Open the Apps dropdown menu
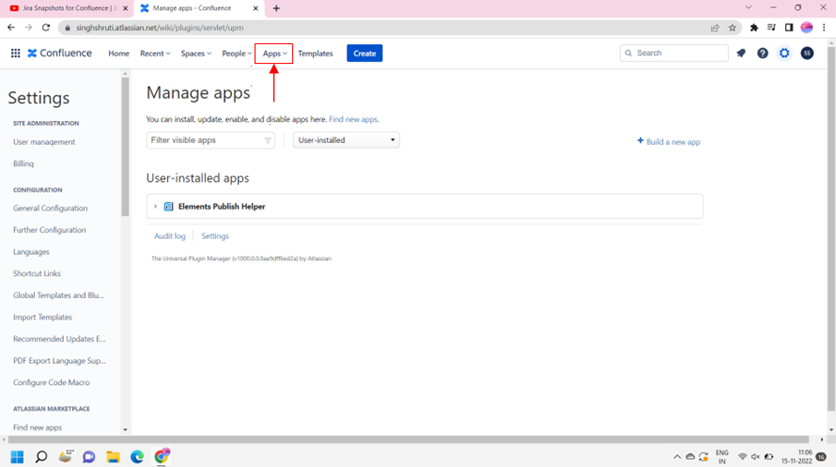836x467 pixels. (x=274, y=53)
